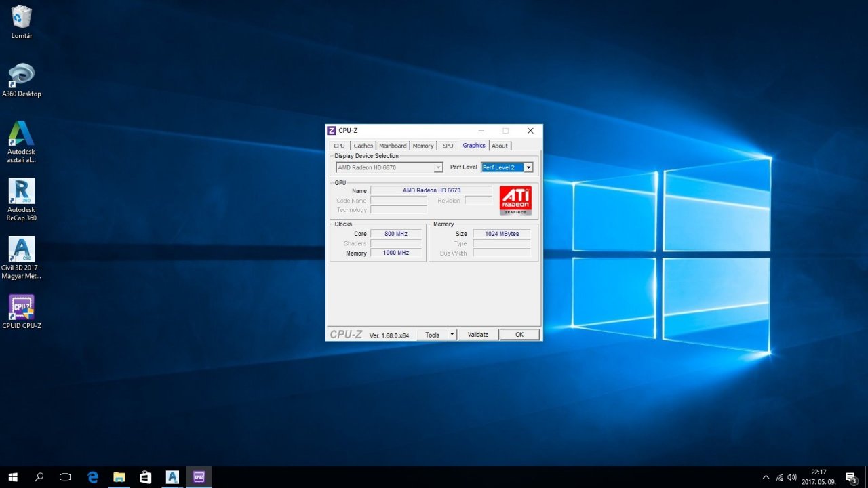Click the CPU-Z title bar app icon
The image size is (868, 488).
(332, 131)
